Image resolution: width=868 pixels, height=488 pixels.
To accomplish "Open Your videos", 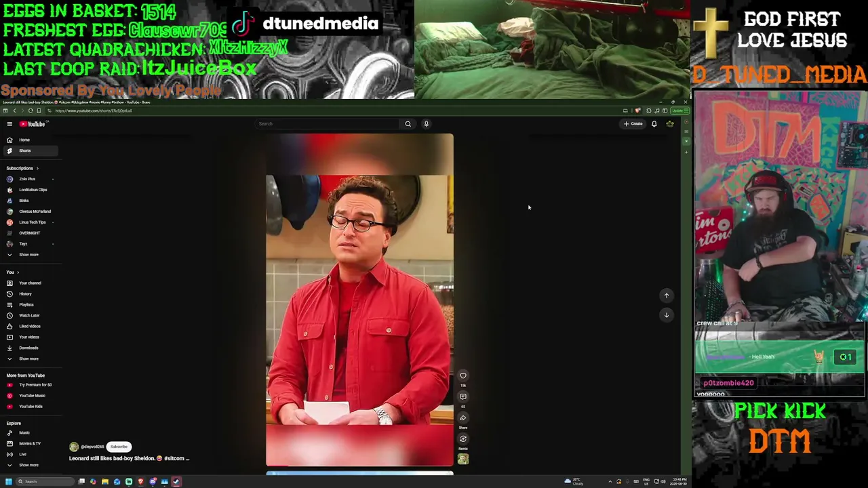I will click(x=31, y=338).
